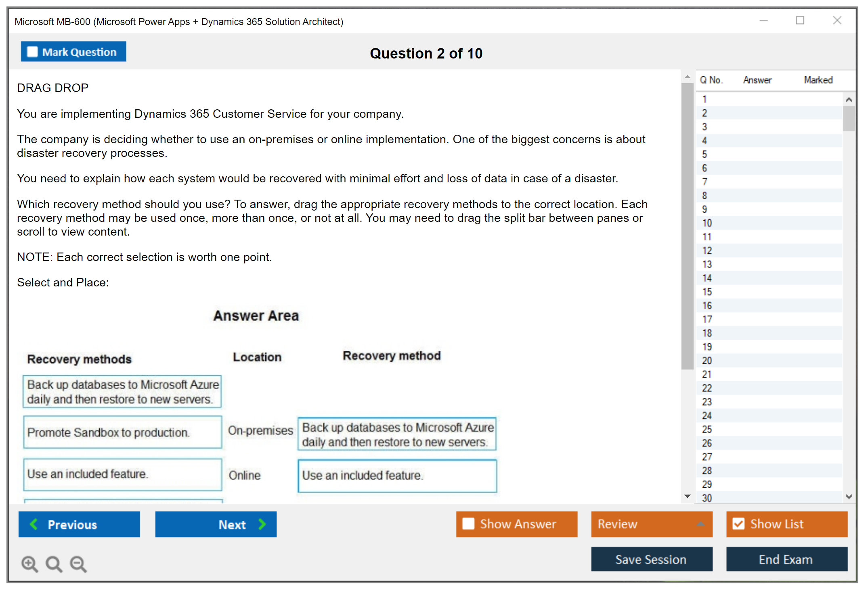Image resolution: width=868 pixels, height=593 pixels.
Task: Select question 10 in the list
Action: tap(707, 223)
